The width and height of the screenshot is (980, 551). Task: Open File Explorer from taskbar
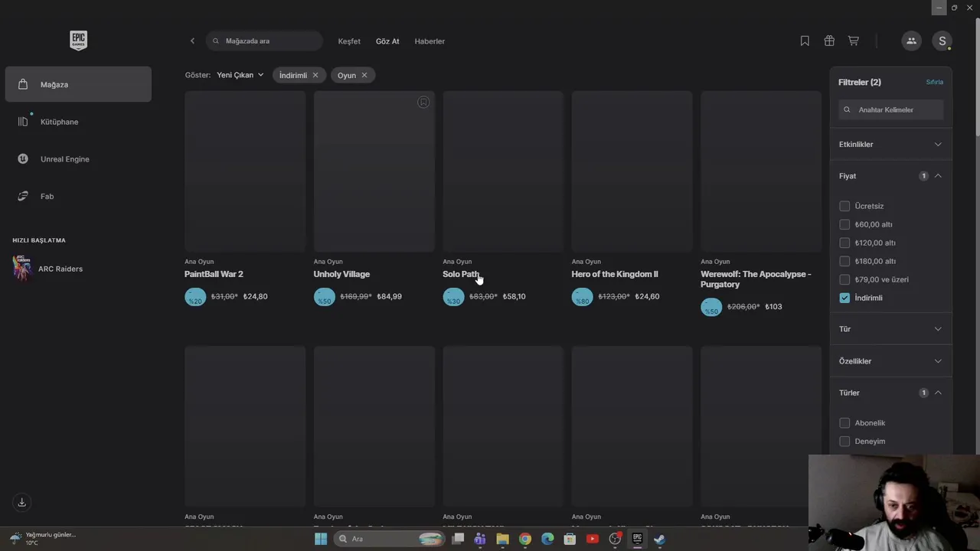pyautogui.click(x=502, y=539)
